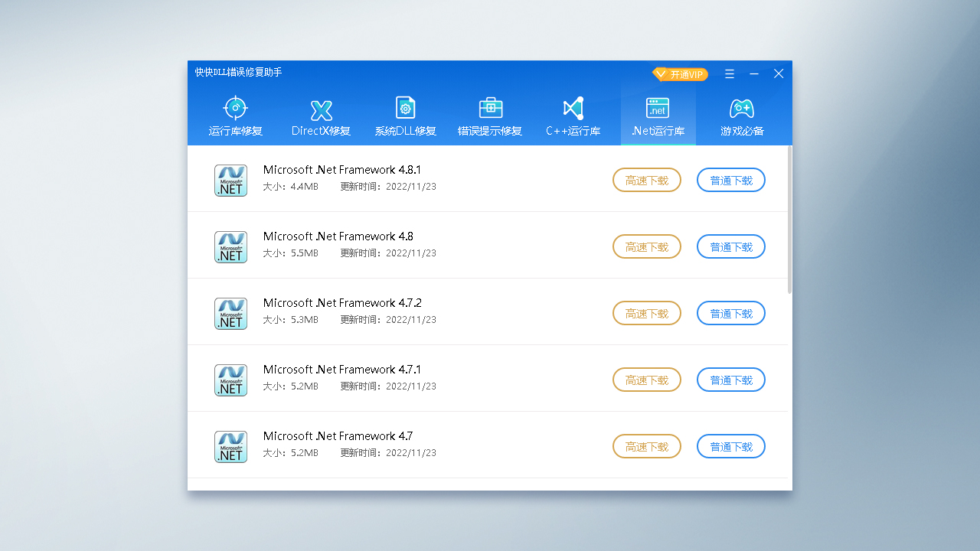Go to the C++运行库 section
The height and width of the screenshot is (551, 980).
pyautogui.click(x=573, y=116)
